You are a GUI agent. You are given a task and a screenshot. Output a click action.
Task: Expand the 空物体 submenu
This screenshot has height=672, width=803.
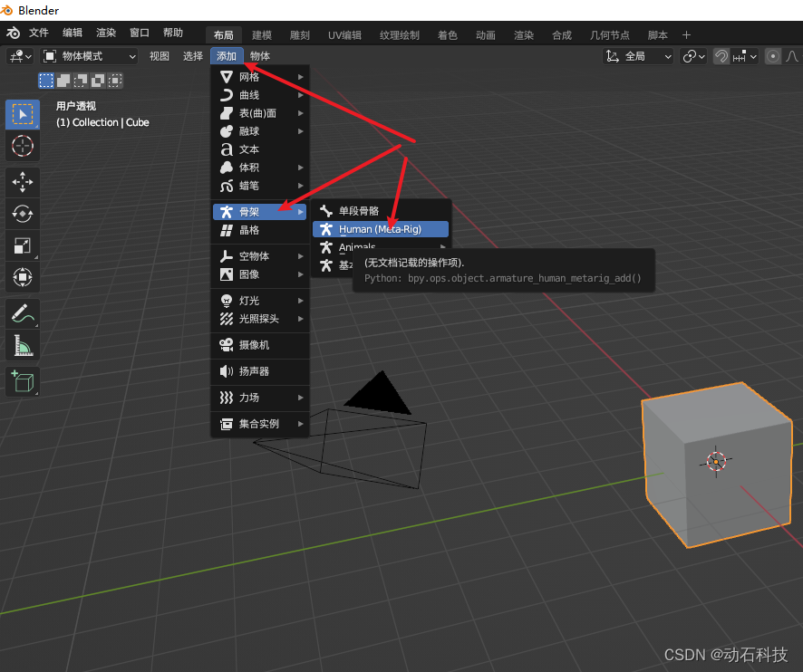260,256
